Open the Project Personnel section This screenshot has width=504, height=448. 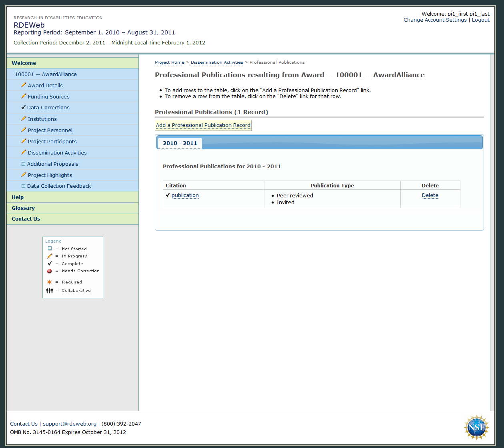pos(50,130)
